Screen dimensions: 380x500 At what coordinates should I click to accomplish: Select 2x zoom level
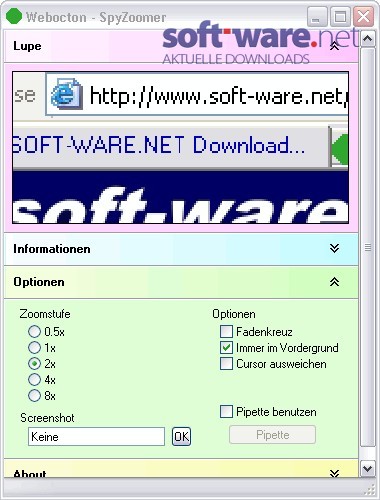[34, 364]
